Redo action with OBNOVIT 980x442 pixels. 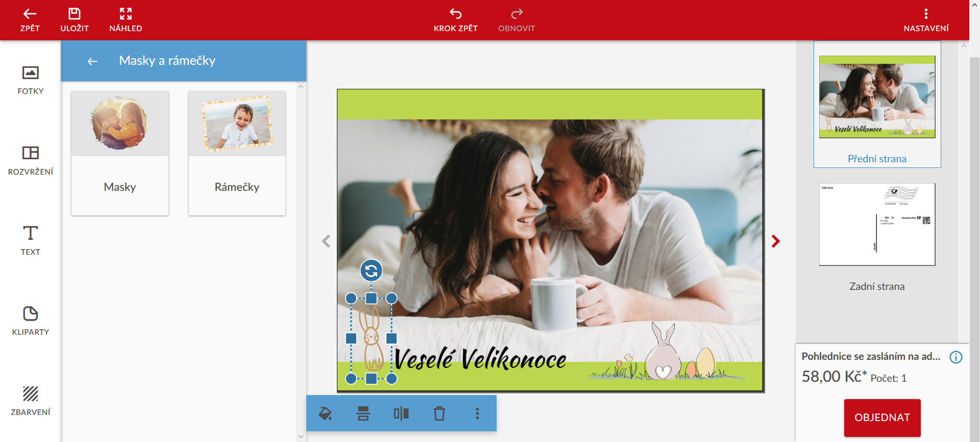517,20
